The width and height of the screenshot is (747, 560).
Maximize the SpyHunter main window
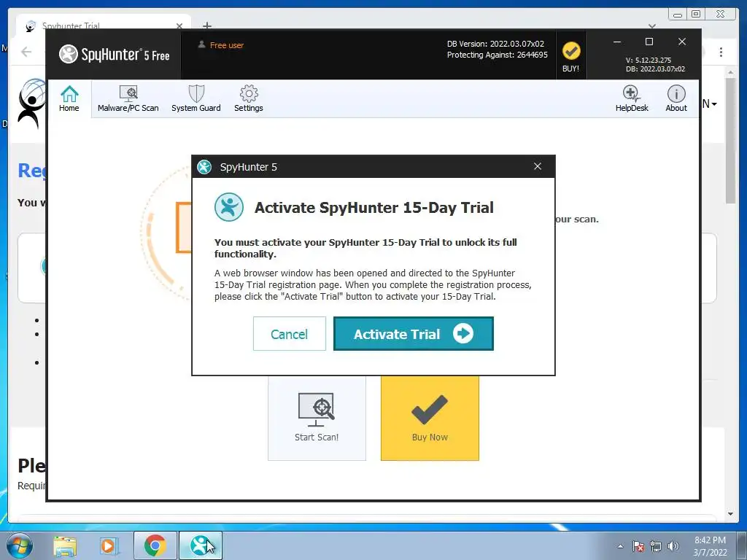[649, 42]
